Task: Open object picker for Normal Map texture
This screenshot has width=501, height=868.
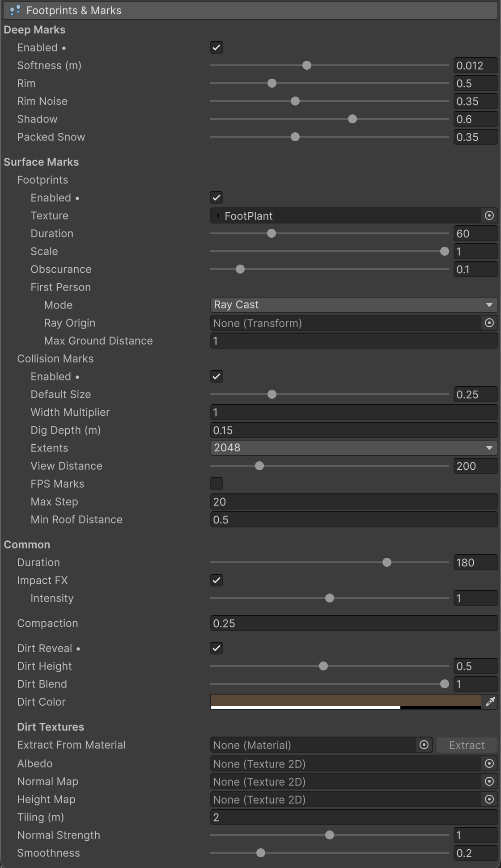Action: pos(489,781)
